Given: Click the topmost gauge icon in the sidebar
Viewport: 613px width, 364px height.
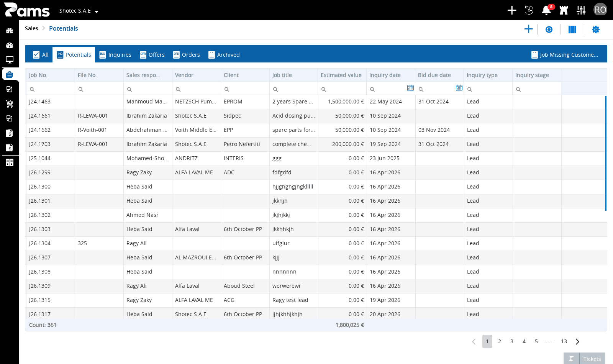Looking at the screenshot, I should click(x=10, y=31).
